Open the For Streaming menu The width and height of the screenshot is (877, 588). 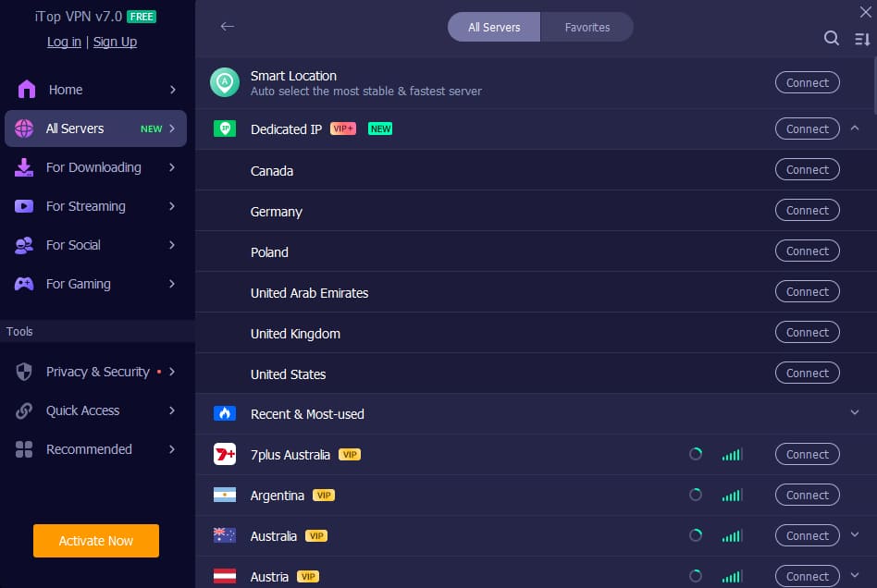coord(95,206)
